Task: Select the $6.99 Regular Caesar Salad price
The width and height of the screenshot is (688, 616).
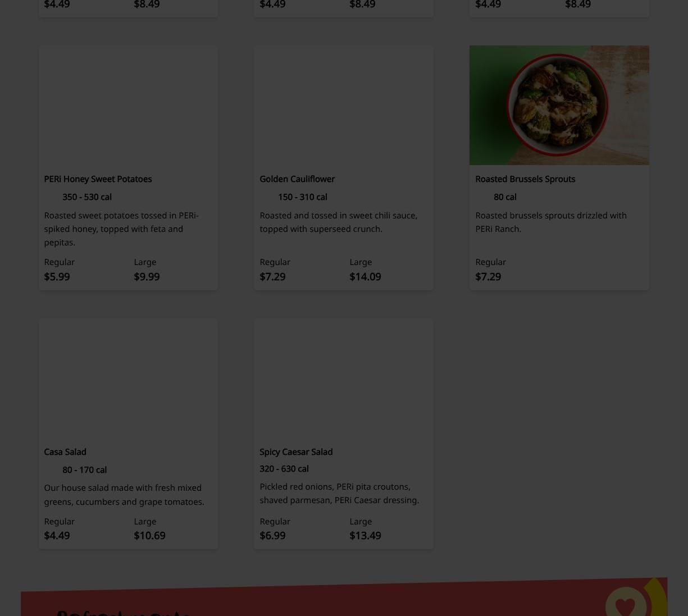Action: [x=272, y=535]
